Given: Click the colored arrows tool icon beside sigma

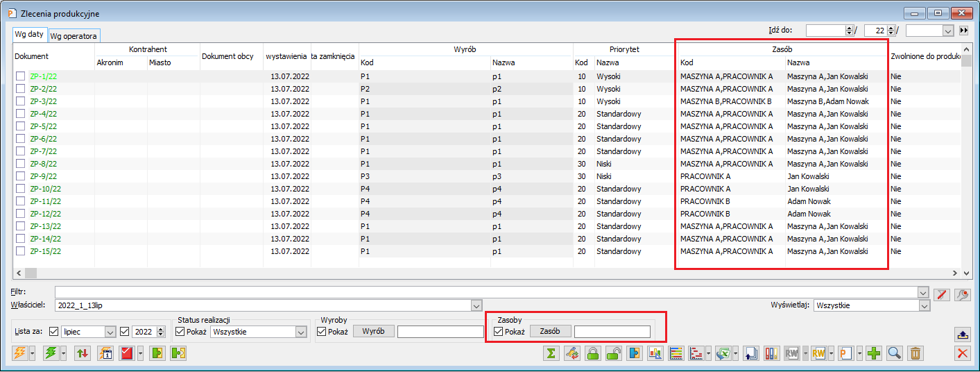Looking at the screenshot, I should 571,353.
